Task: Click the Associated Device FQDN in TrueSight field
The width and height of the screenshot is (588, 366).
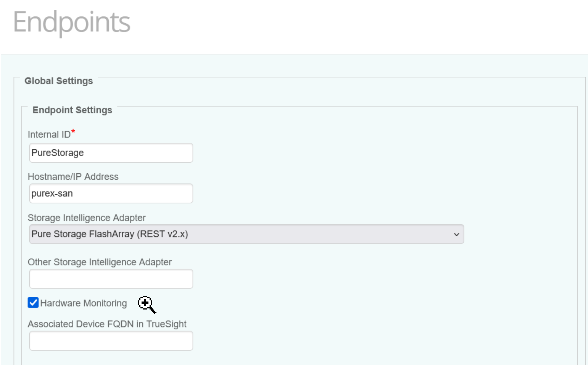Action: pyautogui.click(x=111, y=340)
